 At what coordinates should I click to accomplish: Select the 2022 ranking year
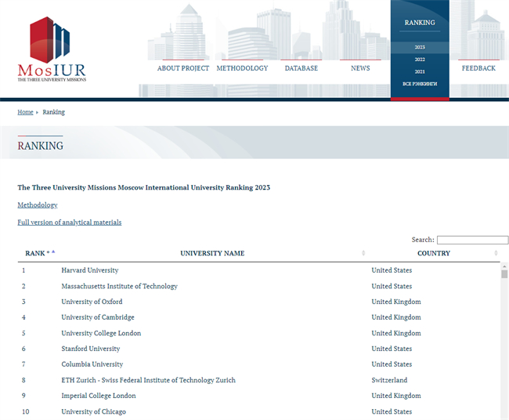pos(420,60)
